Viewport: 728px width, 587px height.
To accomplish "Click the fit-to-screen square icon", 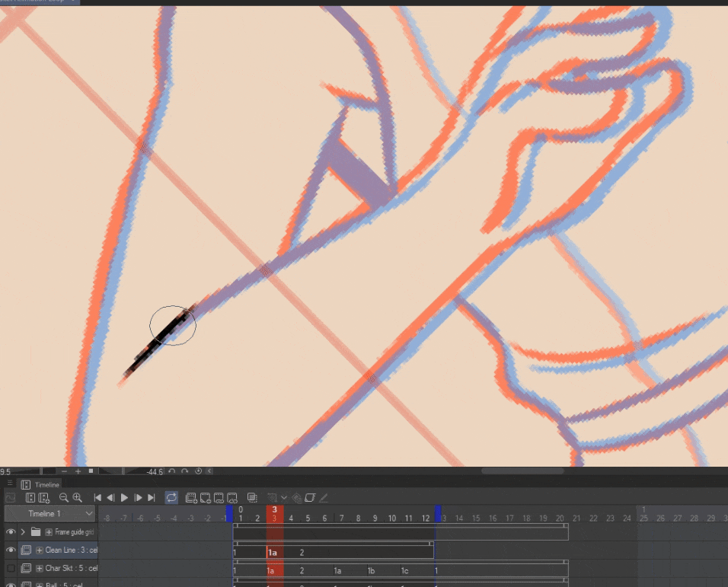I will [x=91, y=471].
